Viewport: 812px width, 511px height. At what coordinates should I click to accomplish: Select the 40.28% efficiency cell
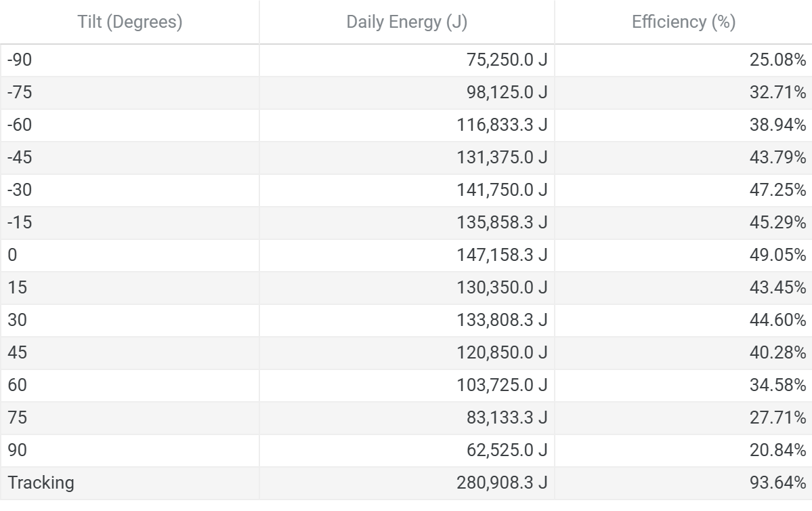[683, 354]
